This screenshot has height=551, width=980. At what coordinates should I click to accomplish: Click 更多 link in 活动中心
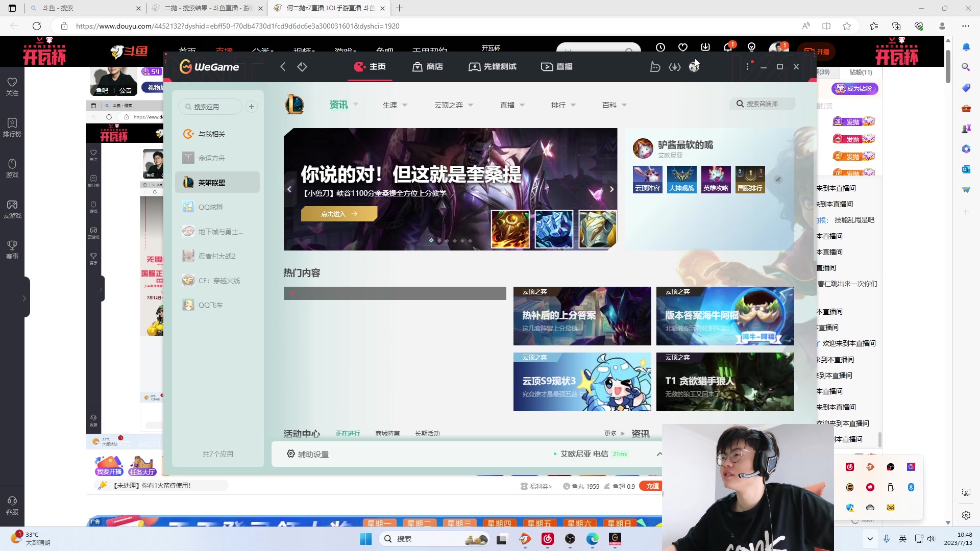(x=614, y=434)
